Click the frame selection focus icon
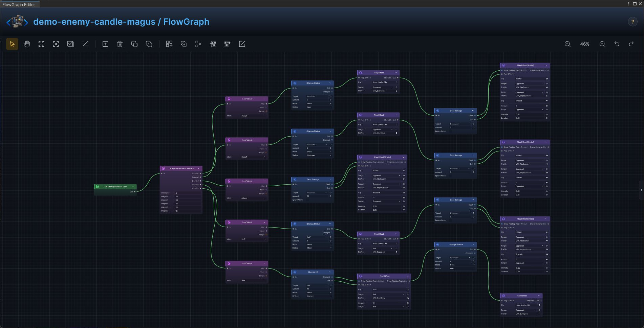Image resolution: width=644 pixels, height=328 pixels. 56,44
